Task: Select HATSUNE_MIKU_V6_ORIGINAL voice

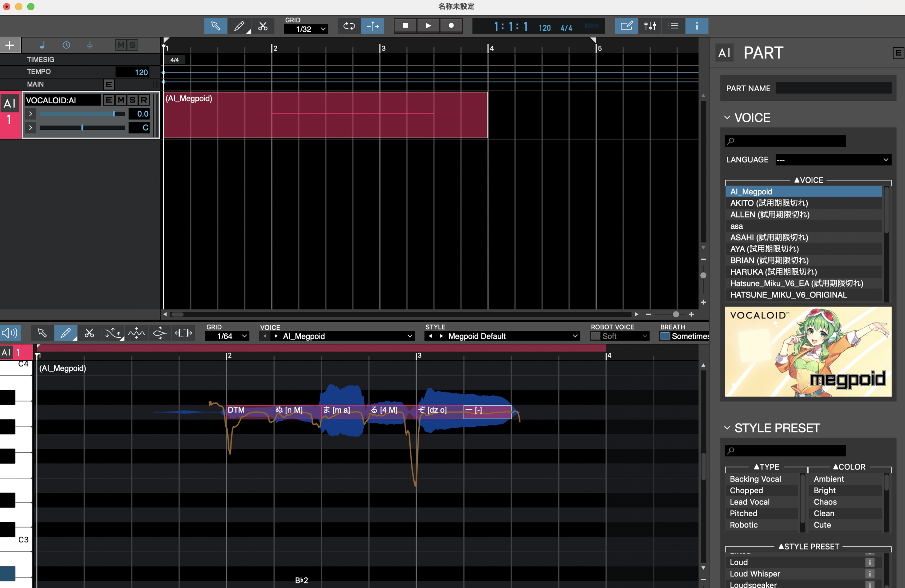Action: [x=803, y=295]
